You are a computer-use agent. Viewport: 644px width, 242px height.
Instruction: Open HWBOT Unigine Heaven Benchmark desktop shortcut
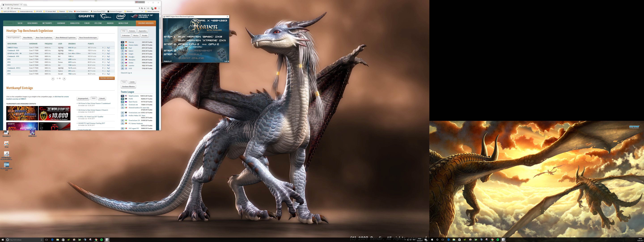[x=6, y=156]
